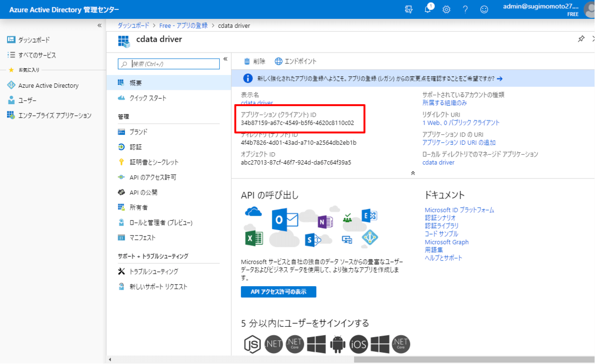Click ダッシュボード breadcrumb link

pyautogui.click(x=133, y=25)
